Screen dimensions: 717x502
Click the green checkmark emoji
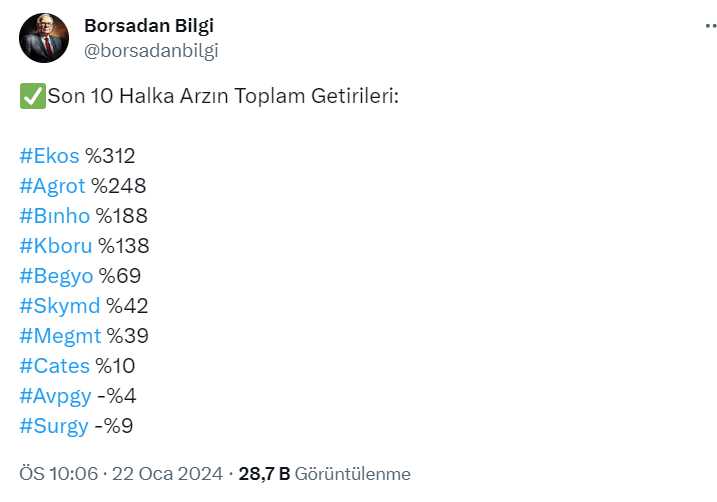coord(31,97)
